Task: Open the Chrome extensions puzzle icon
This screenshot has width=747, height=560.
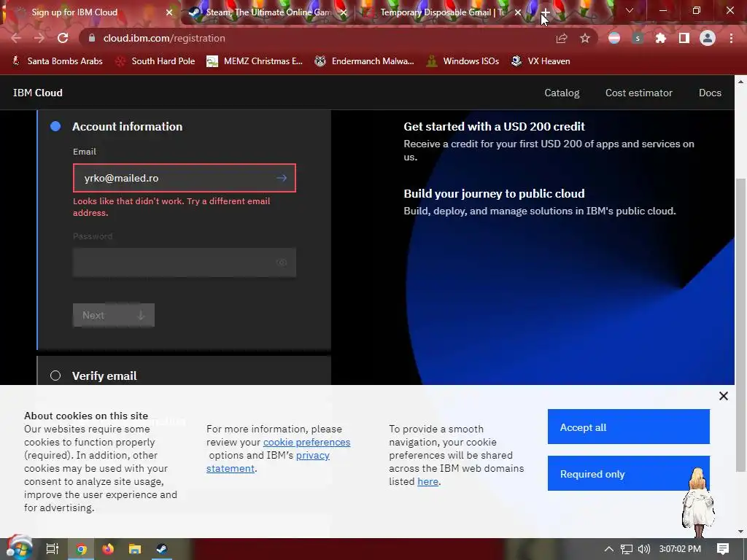Action: (661, 38)
